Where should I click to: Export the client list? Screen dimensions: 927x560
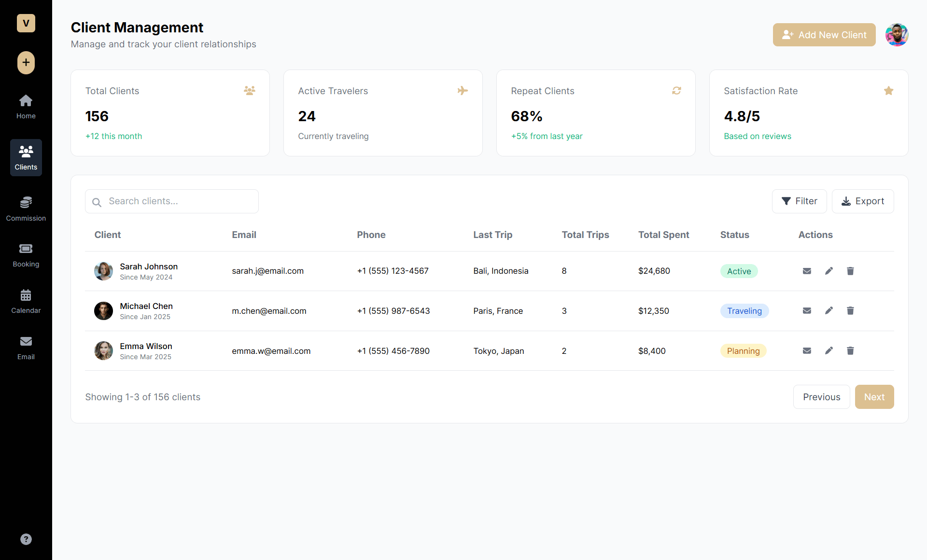pos(863,201)
